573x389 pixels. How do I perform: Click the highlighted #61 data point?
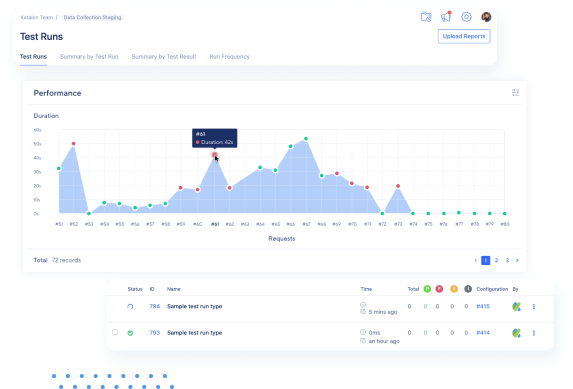tap(215, 155)
